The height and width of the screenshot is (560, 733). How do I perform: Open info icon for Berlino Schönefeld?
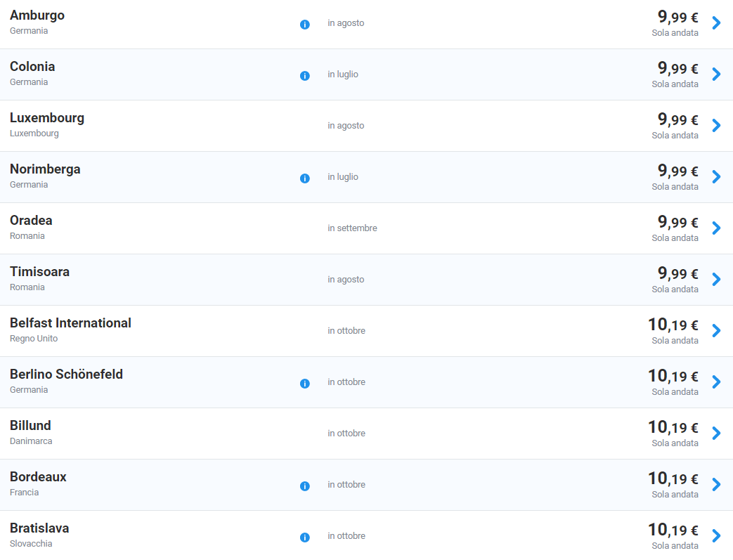click(x=305, y=384)
